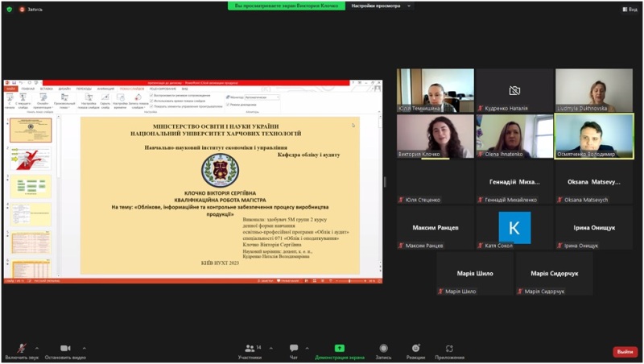Screen dimensions: 644x364
Task: Open the Настройки просмотра dropdown
Action: [380, 6]
